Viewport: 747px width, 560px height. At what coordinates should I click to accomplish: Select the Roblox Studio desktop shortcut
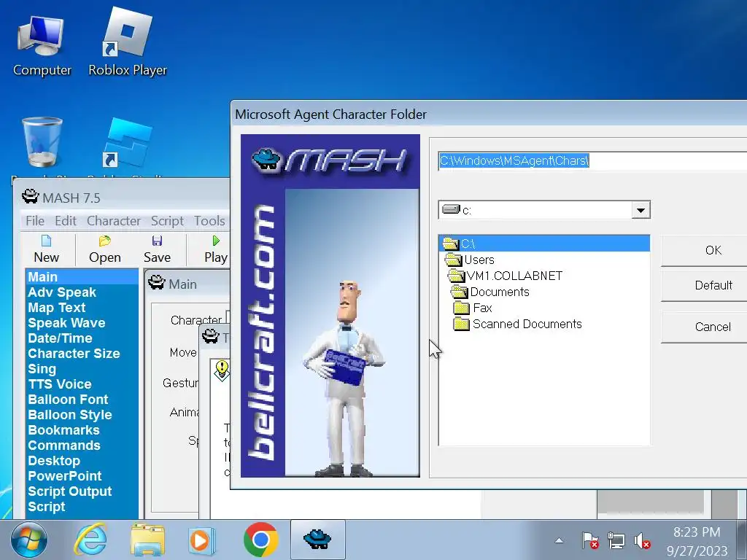click(128, 147)
